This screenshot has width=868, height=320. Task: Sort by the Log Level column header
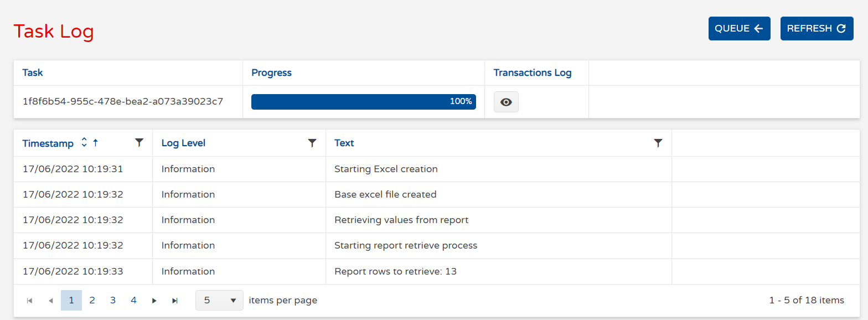pos(183,143)
